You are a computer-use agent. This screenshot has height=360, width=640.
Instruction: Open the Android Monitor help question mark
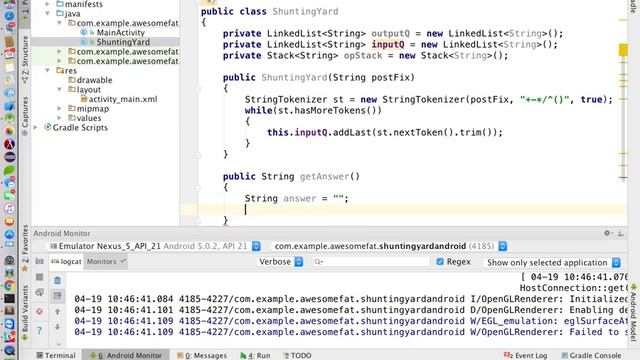[x=40, y=330]
